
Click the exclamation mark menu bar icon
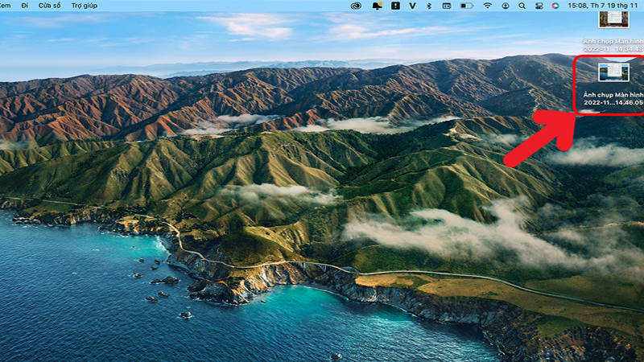[x=395, y=6]
